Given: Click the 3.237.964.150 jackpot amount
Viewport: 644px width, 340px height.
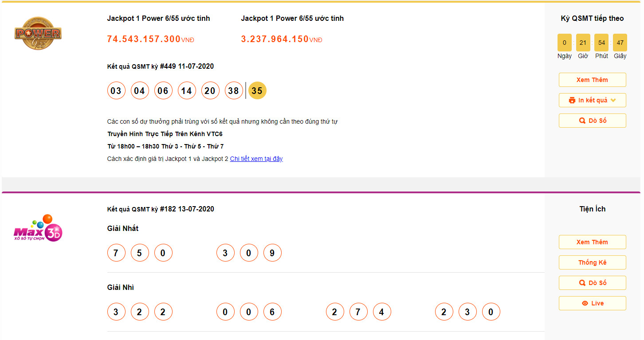Looking at the screenshot, I should (x=275, y=39).
